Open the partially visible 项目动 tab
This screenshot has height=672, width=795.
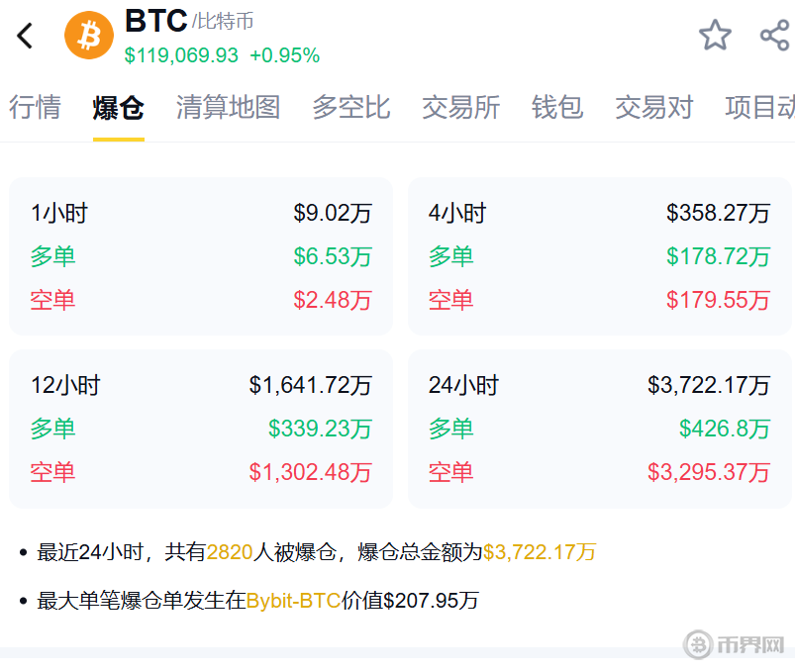point(760,107)
